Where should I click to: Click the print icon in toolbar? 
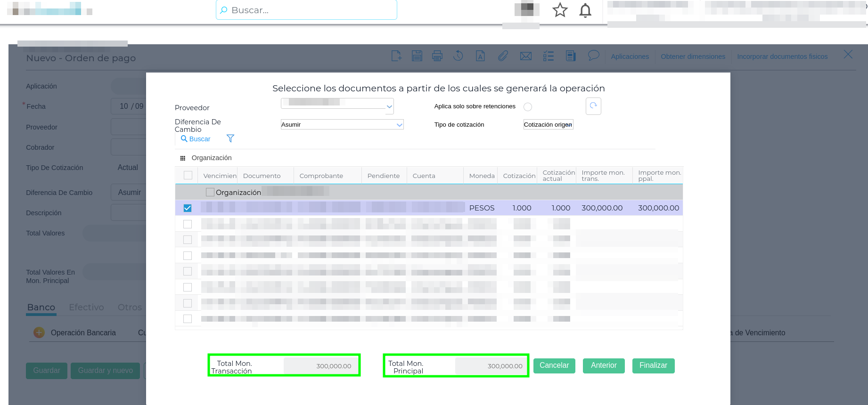437,56
